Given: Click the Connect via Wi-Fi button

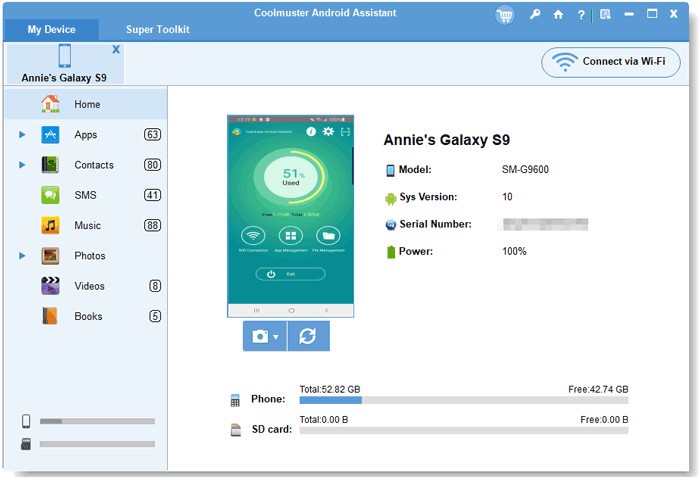Looking at the screenshot, I should (611, 62).
